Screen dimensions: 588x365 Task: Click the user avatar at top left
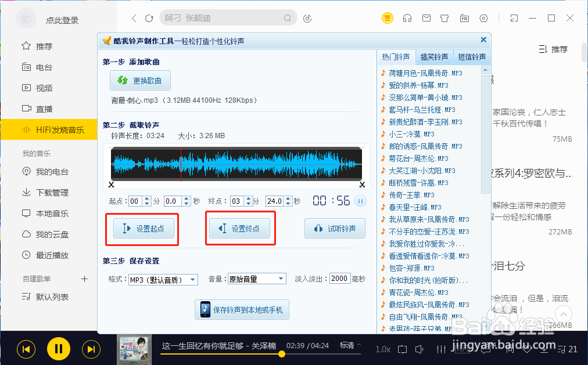coord(26,18)
